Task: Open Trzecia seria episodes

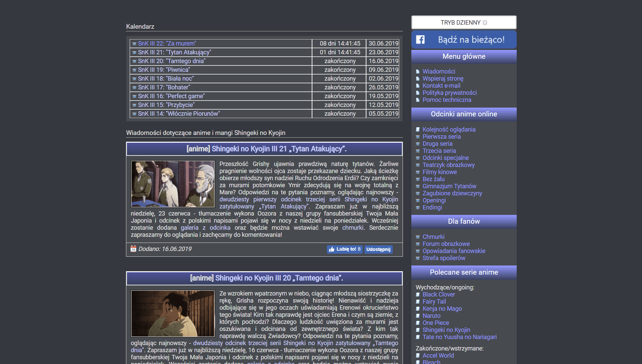Action: [x=439, y=151]
